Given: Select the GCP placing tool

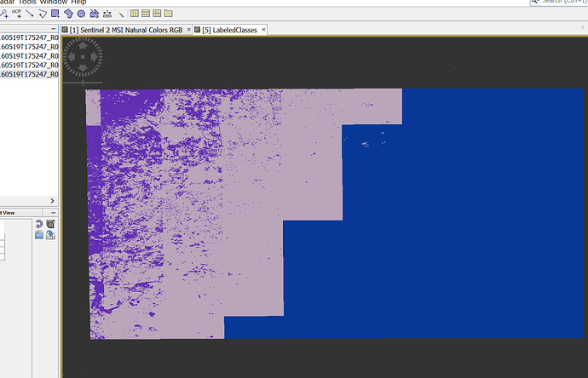Looking at the screenshot, I should tap(17, 14).
